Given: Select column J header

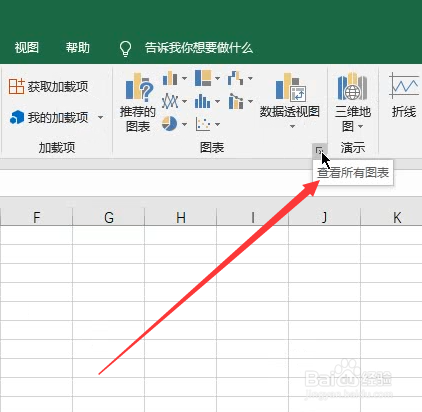Looking at the screenshot, I should point(325,217).
